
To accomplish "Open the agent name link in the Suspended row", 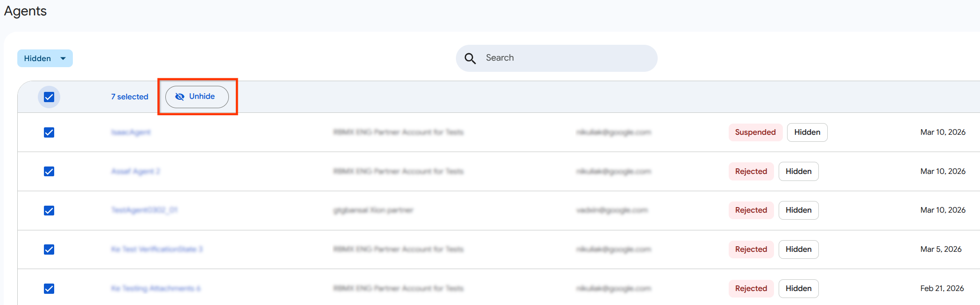I will pyautogui.click(x=131, y=132).
